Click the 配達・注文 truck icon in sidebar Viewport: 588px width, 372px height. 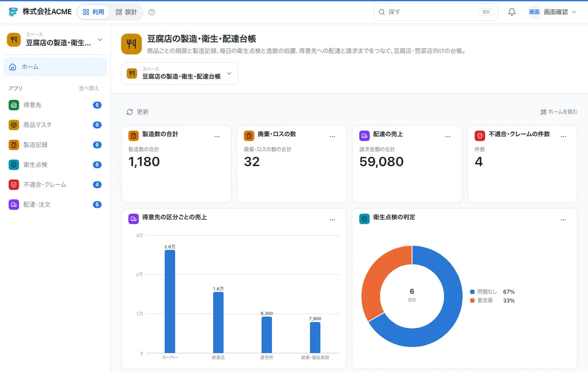click(x=14, y=204)
